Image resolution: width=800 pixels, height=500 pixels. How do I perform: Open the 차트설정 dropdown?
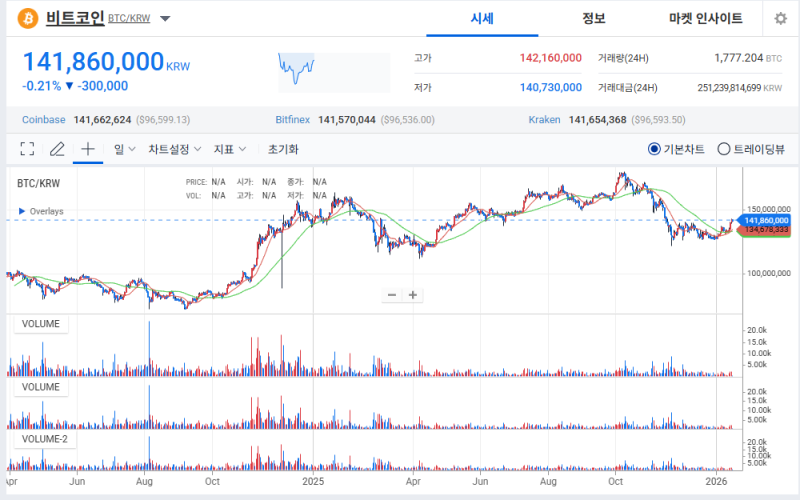click(x=174, y=149)
